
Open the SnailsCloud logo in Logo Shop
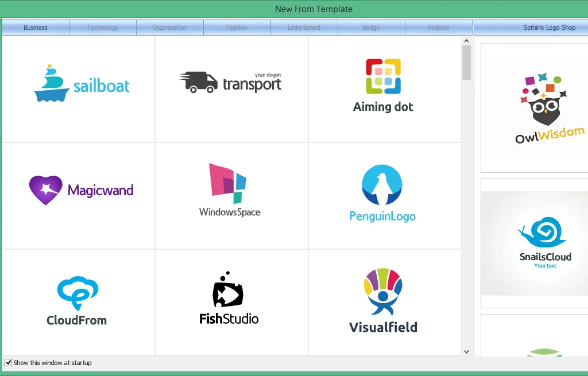coord(535,243)
